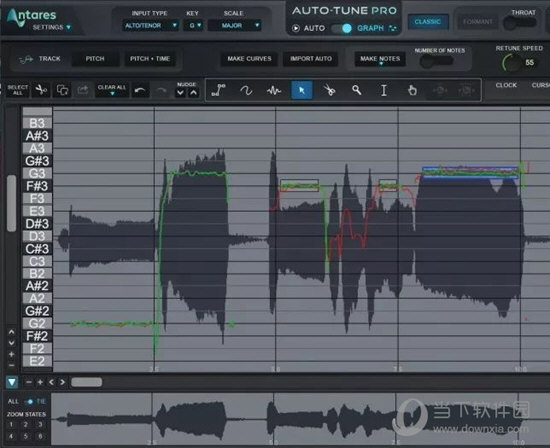Click Track button

[x=40, y=59]
